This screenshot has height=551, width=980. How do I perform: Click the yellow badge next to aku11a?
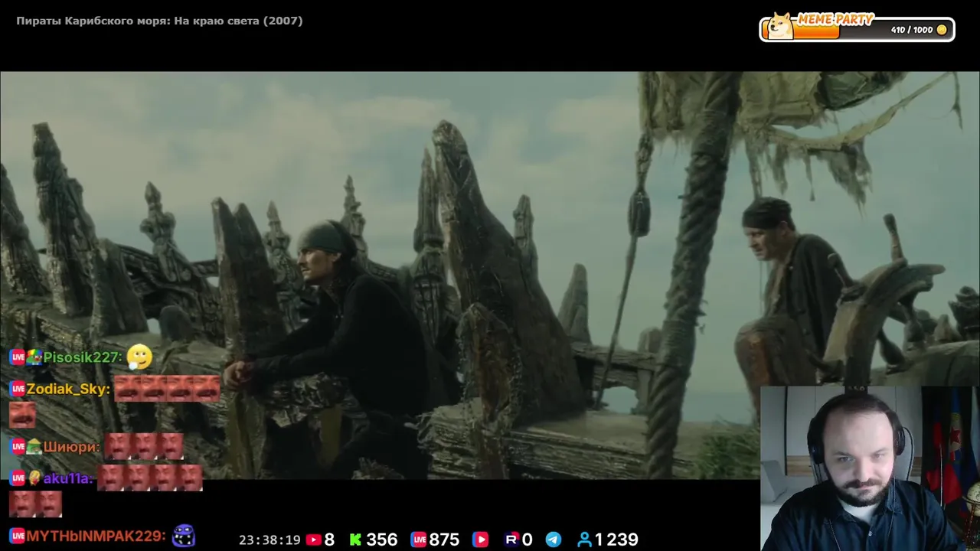point(34,478)
